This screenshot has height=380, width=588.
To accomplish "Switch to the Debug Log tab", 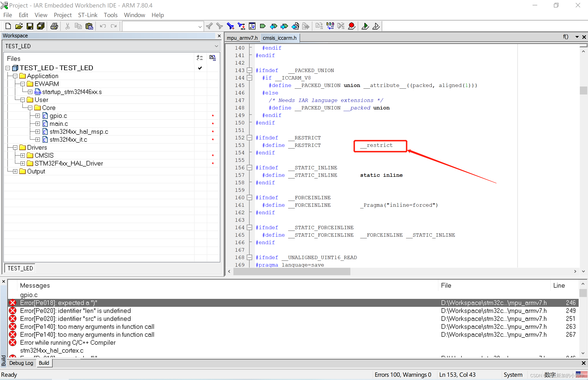I will click(21, 363).
